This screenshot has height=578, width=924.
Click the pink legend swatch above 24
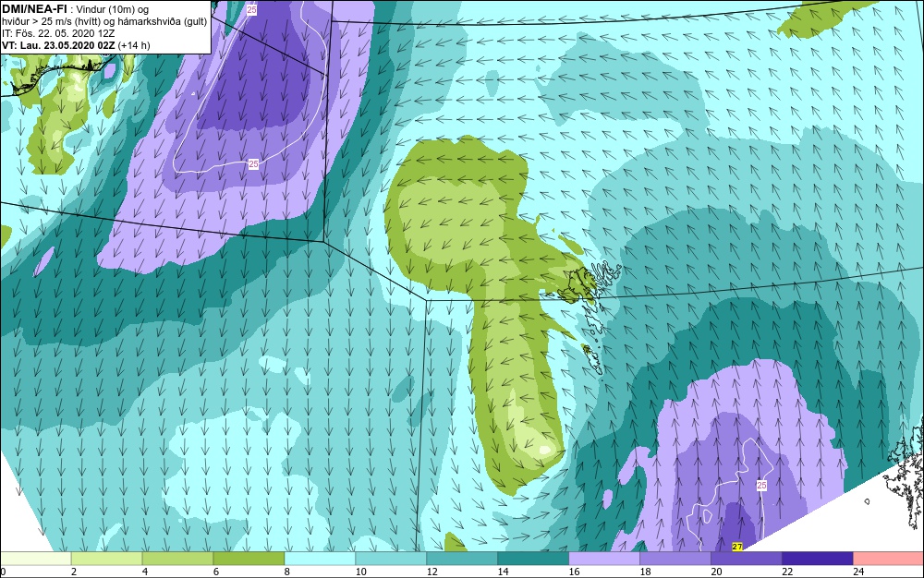889,559
